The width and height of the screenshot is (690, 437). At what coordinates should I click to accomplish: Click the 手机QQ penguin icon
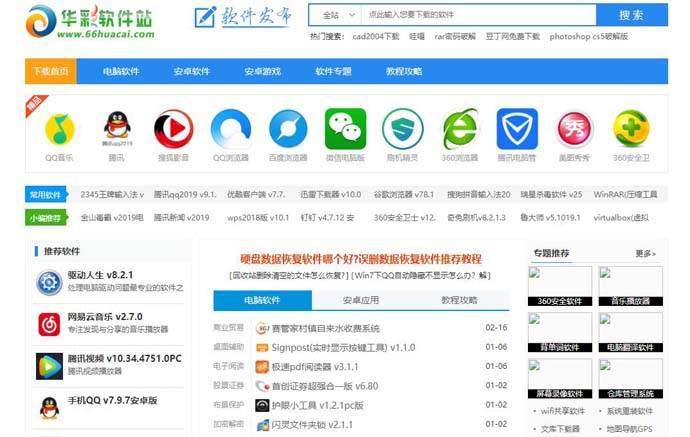coord(49,408)
